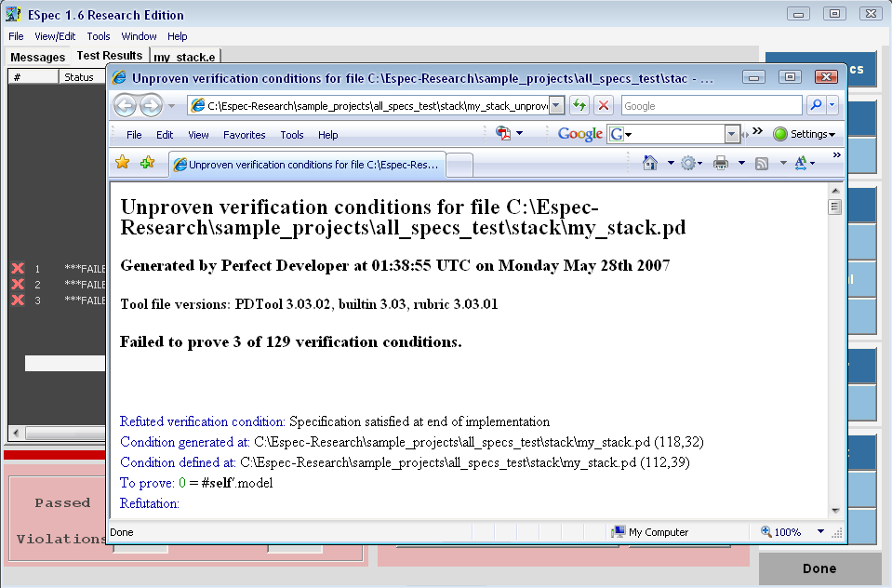Screen dimensions: 892x588
Task: Open the IE File menu
Action: tap(134, 135)
